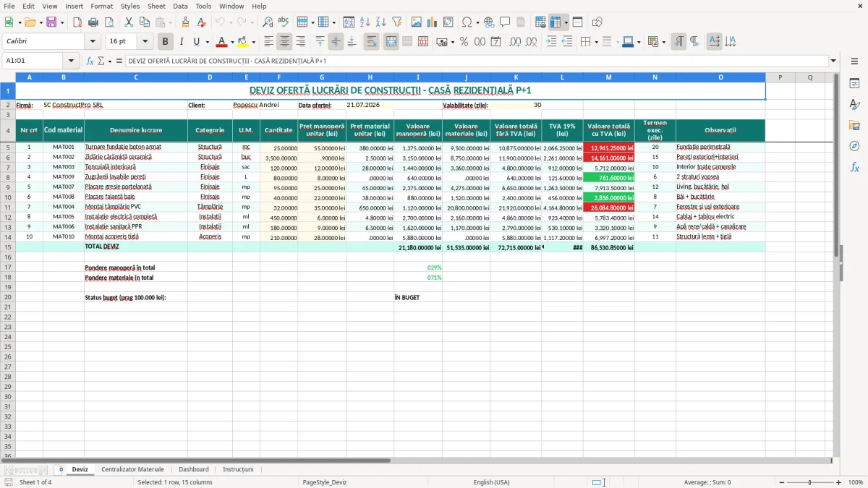The image size is (868, 488).
Task: Toggle Italic formatting
Action: [x=182, y=42]
